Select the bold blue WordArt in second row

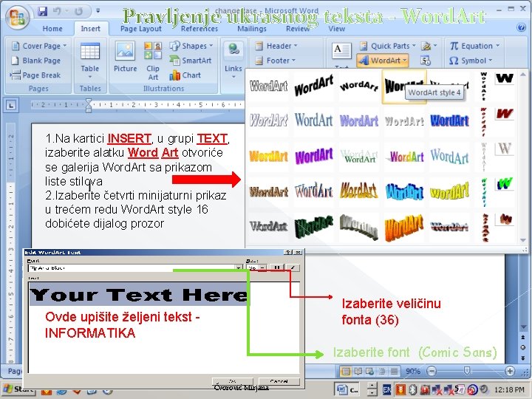point(449,120)
